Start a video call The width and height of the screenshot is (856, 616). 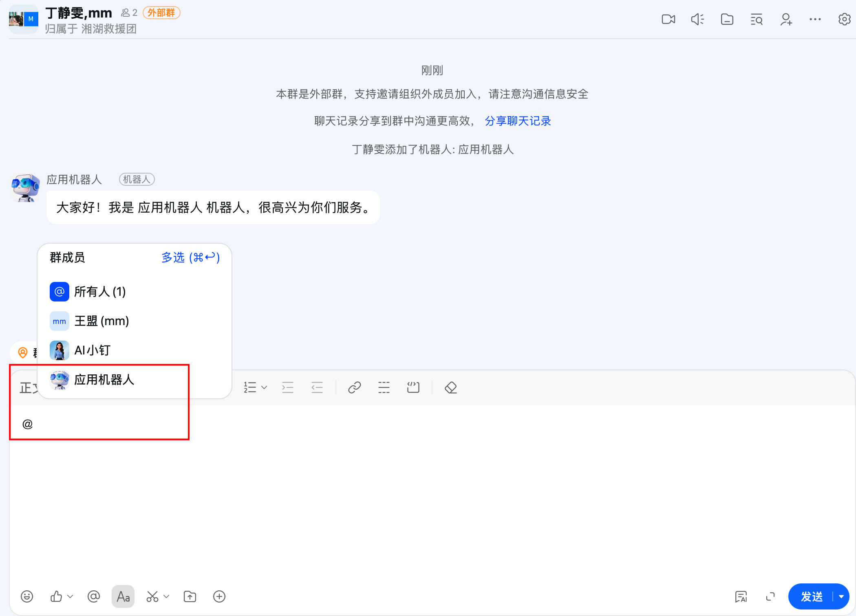coord(668,19)
